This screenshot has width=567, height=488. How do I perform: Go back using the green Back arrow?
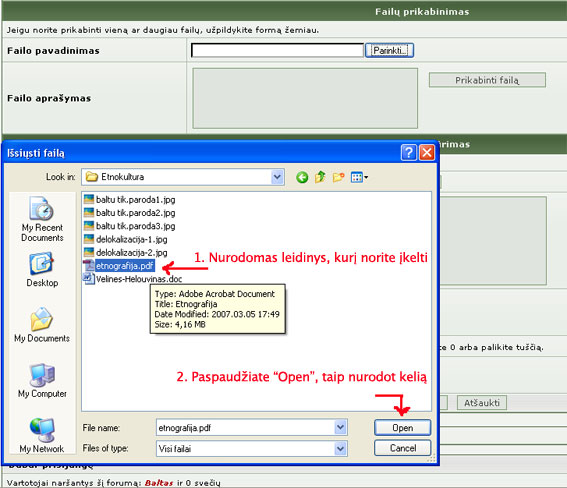pyautogui.click(x=302, y=177)
